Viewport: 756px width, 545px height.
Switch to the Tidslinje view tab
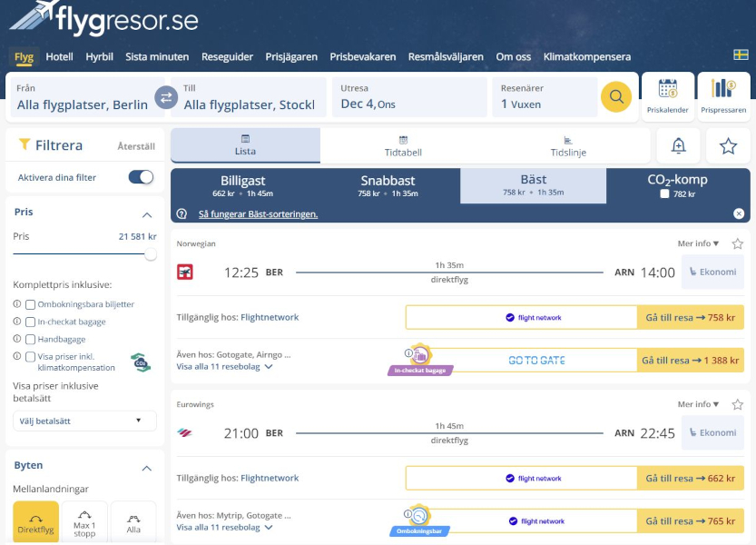pos(568,146)
